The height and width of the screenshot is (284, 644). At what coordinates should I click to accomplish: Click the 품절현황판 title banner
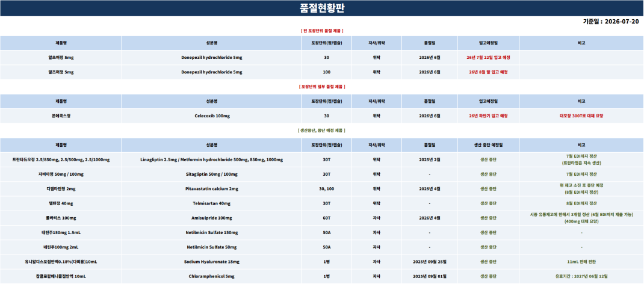coord(322,8)
